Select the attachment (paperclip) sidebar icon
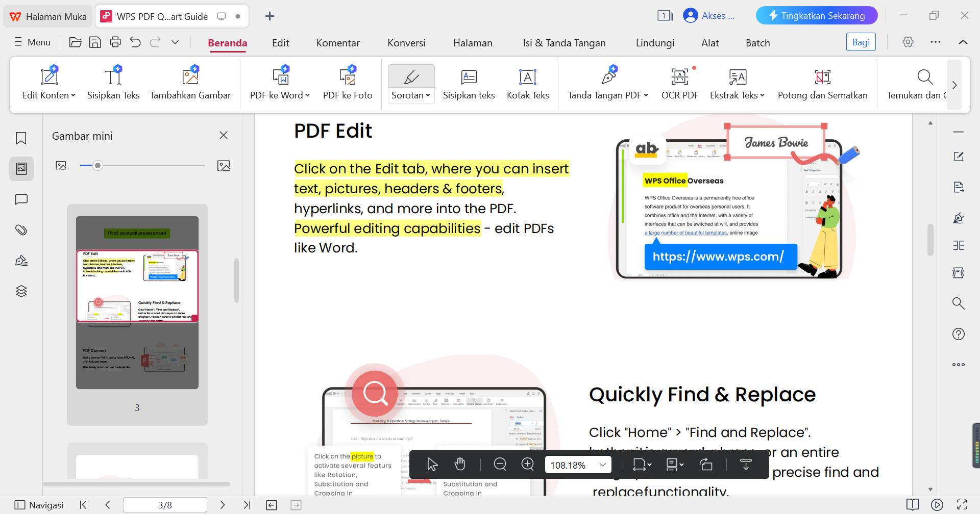The height and width of the screenshot is (514, 980). tap(21, 229)
